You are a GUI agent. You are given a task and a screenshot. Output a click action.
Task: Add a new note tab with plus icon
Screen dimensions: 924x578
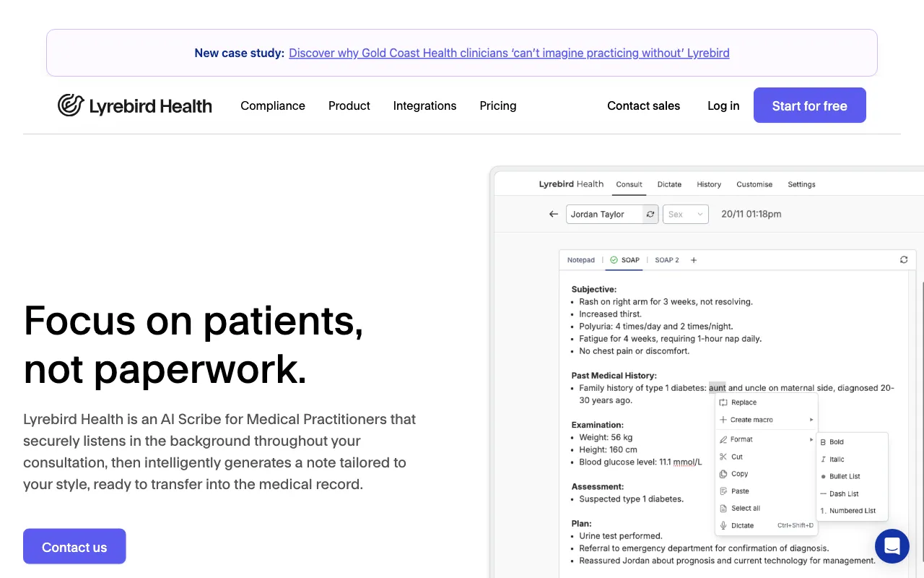(694, 260)
